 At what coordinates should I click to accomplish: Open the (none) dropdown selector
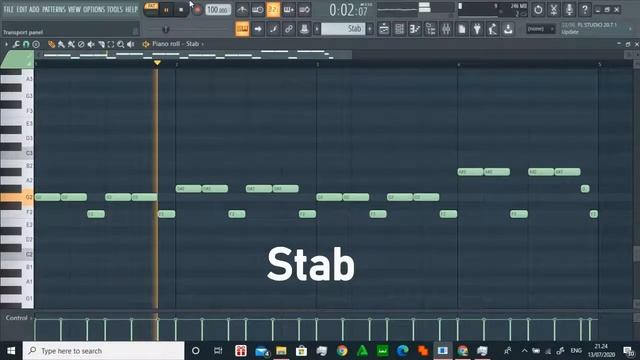pyautogui.click(x=540, y=29)
